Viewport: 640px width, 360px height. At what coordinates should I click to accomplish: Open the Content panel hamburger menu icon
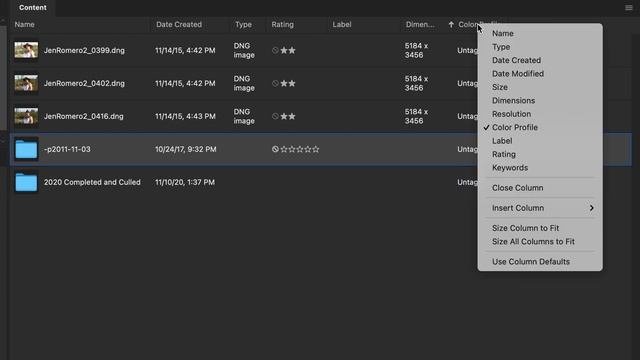tap(629, 8)
